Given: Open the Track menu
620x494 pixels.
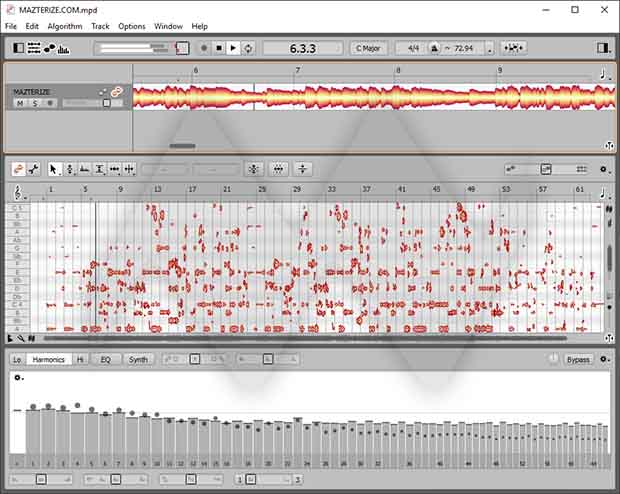Looking at the screenshot, I should pyautogui.click(x=100, y=26).
